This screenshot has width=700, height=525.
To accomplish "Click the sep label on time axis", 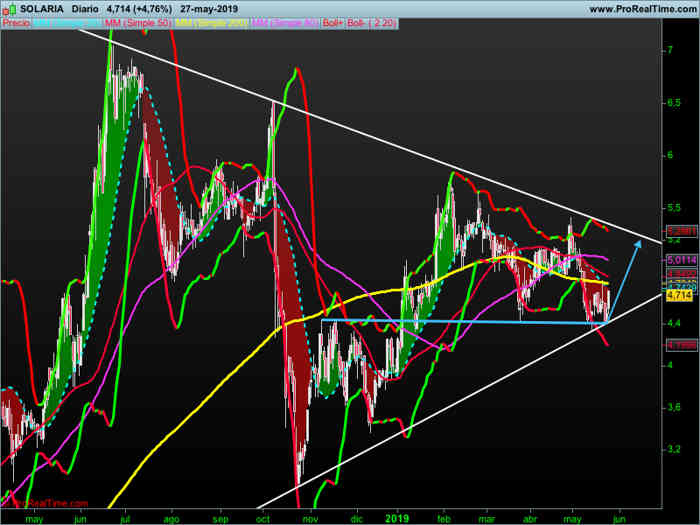I will tap(220, 519).
